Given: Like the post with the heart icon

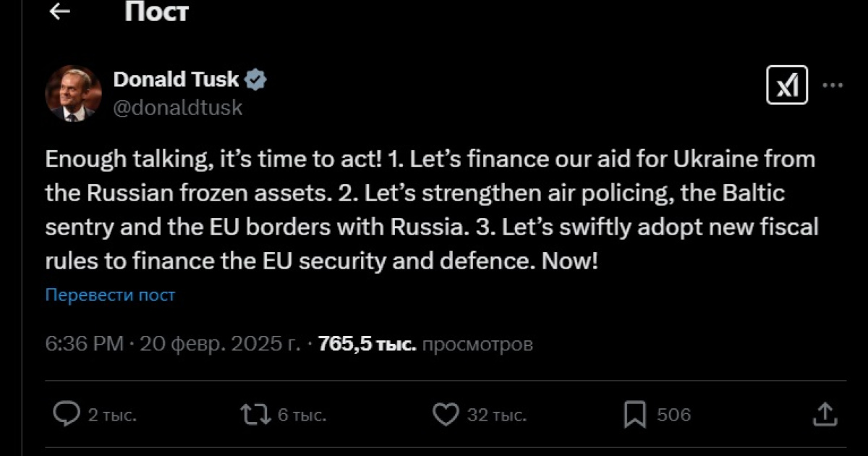Looking at the screenshot, I should [x=446, y=415].
